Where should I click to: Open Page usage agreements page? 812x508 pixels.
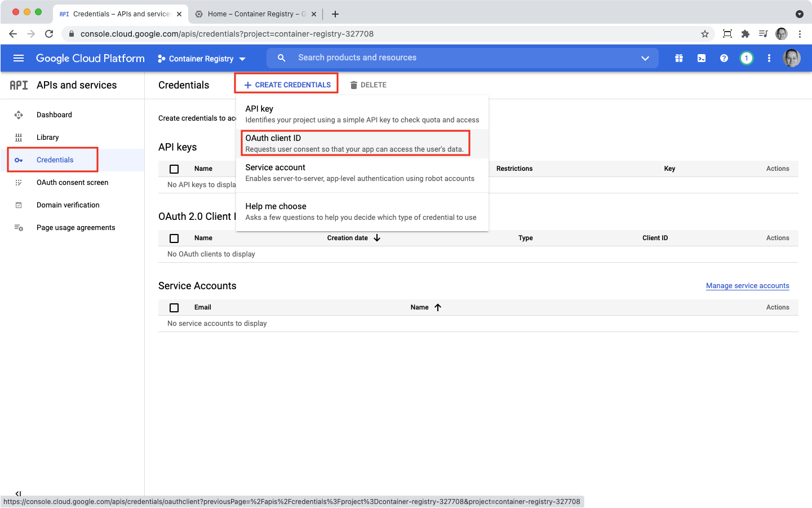[76, 228]
